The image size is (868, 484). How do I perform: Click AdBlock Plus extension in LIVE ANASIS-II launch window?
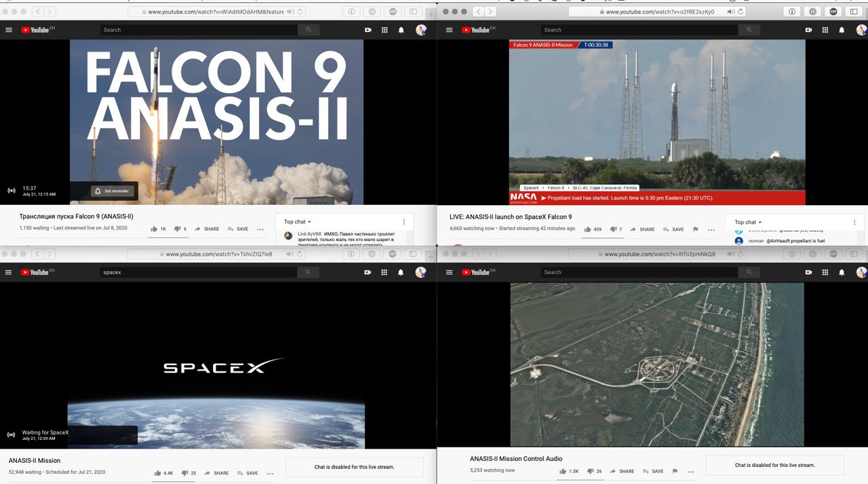(x=833, y=12)
